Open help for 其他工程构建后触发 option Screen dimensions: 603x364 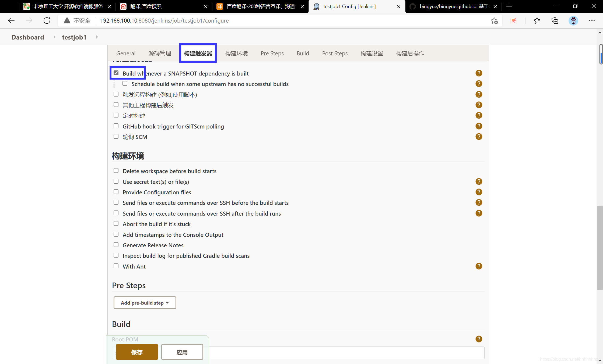(x=479, y=105)
